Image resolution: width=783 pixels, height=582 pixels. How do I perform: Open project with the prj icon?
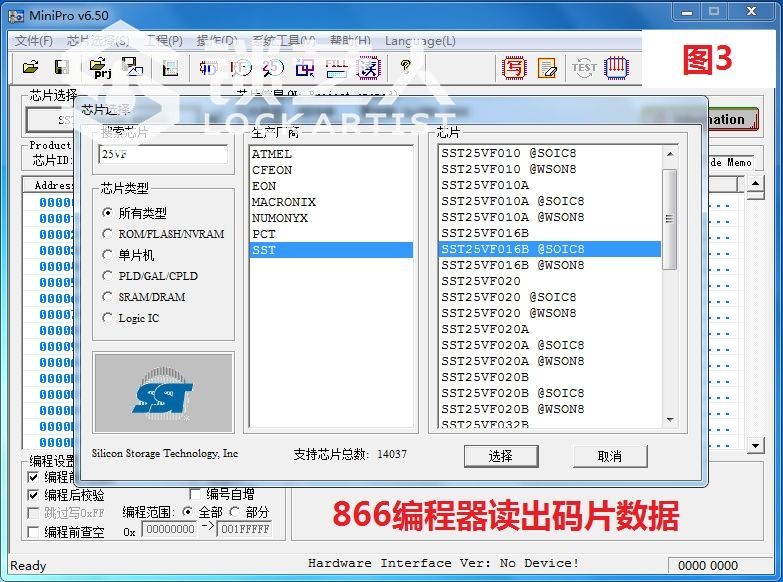(100, 68)
